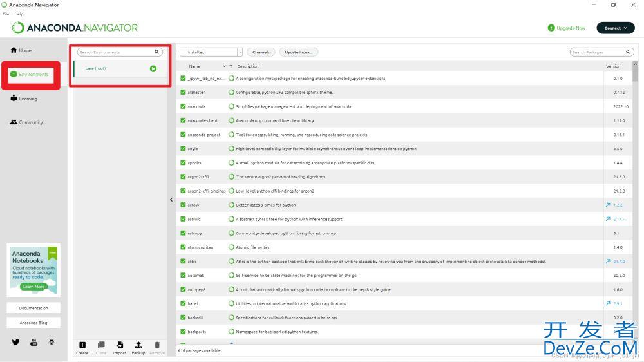Uncheck the anyio package checkbox
This screenshot has width=644, height=362.
[183, 148]
